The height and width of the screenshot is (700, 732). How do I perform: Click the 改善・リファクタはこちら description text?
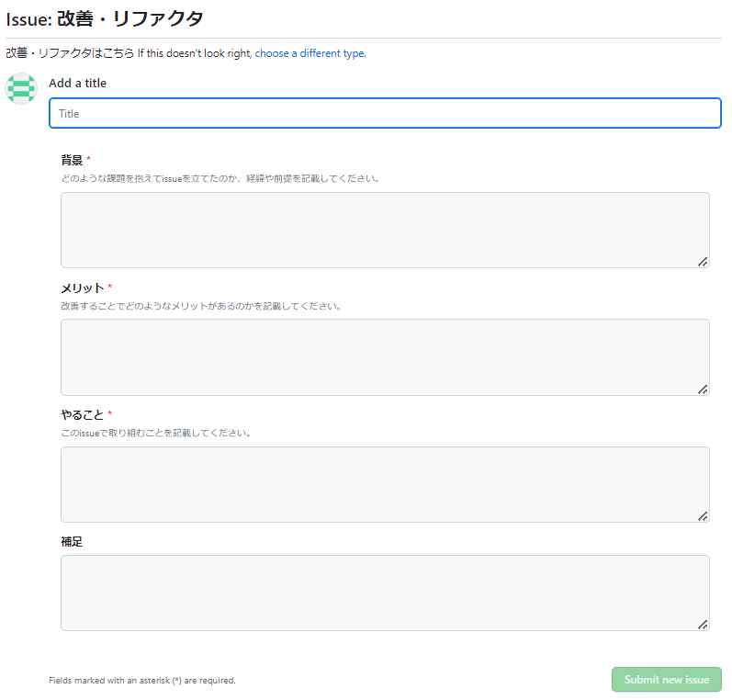click(x=70, y=53)
